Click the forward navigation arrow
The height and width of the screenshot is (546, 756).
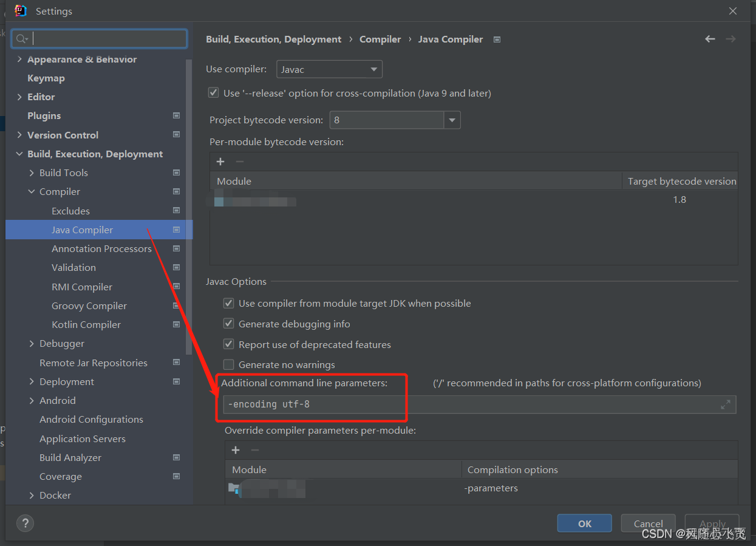click(730, 39)
